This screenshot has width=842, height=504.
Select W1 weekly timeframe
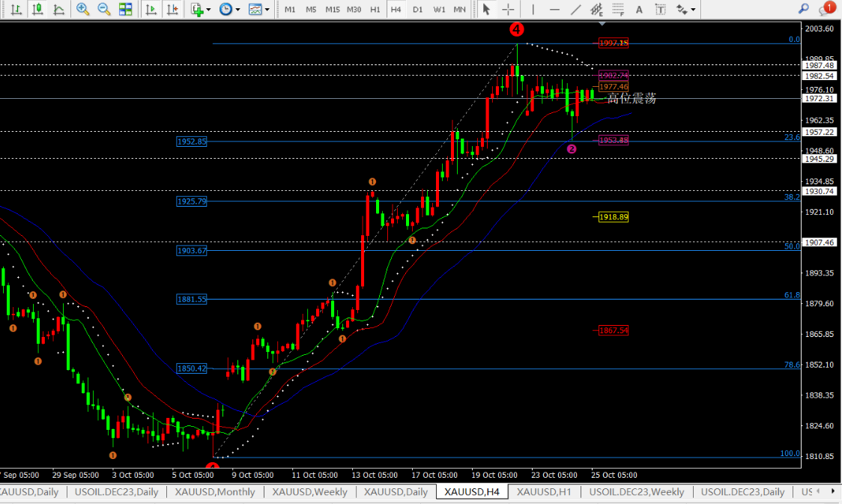click(439, 10)
